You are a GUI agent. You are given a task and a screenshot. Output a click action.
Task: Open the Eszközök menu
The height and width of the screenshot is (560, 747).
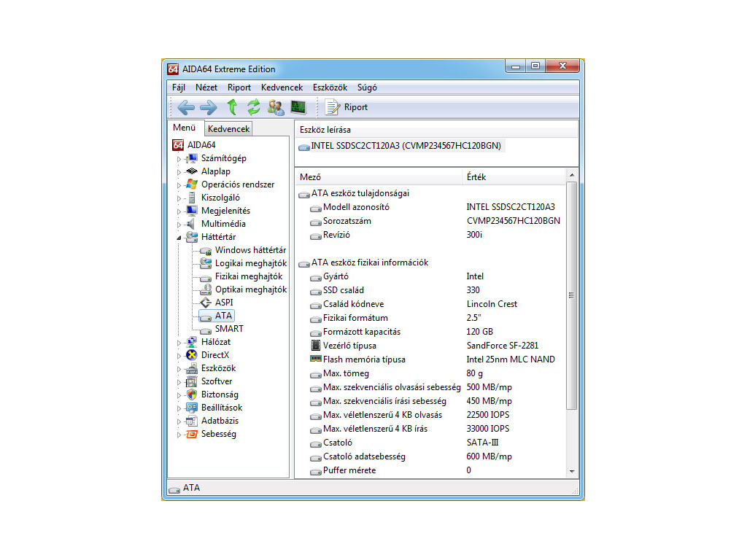coord(330,87)
